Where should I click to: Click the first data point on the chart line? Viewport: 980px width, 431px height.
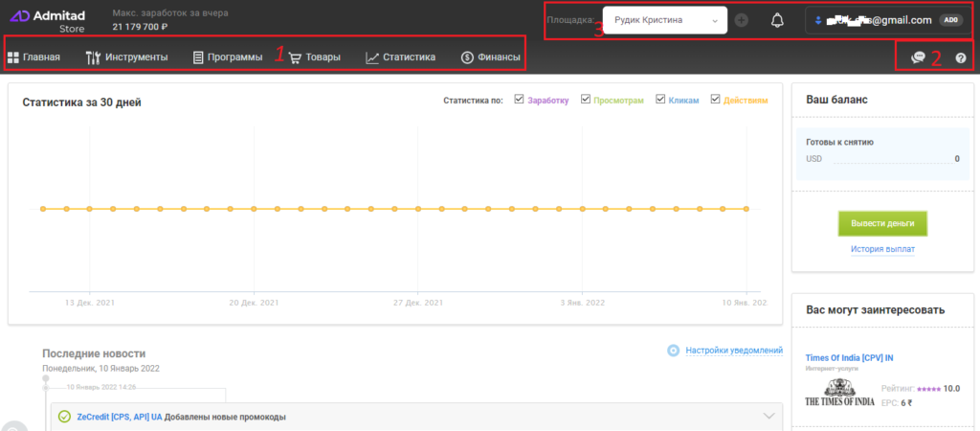pos(42,209)
